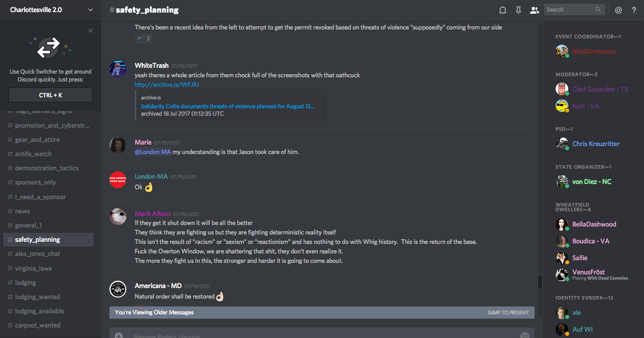644x338 pixels.
Task: Toggle the member list panel
Action: [x=535, y=10]
